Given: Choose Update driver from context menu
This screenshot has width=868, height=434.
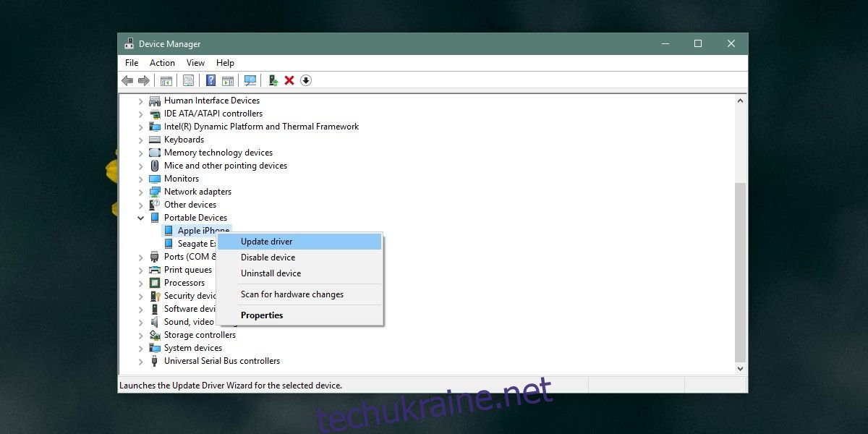Looking at the screenshot, I should [x=300, y=242].
